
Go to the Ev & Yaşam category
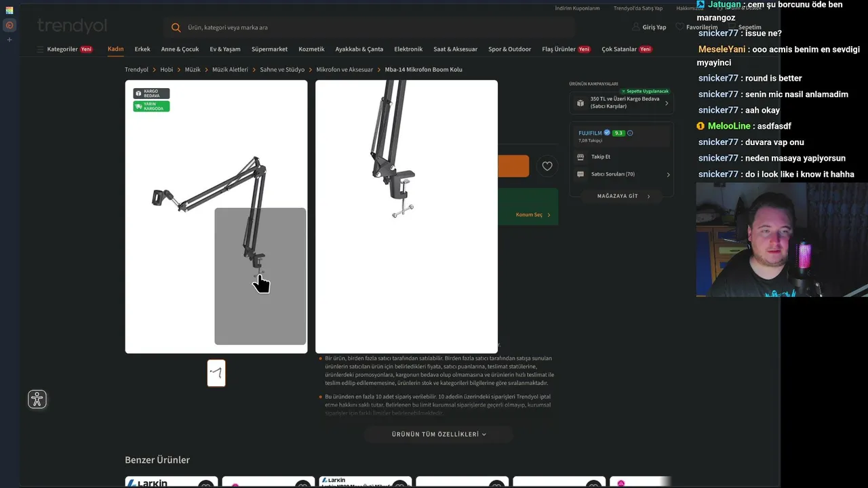pyautogui.click(x=225, y=49)
